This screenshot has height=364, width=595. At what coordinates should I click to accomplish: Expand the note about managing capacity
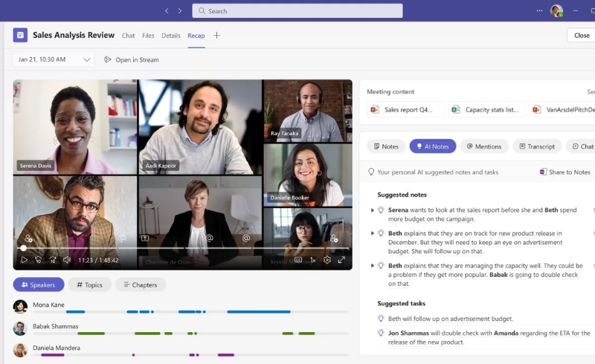tap(373, 266)
